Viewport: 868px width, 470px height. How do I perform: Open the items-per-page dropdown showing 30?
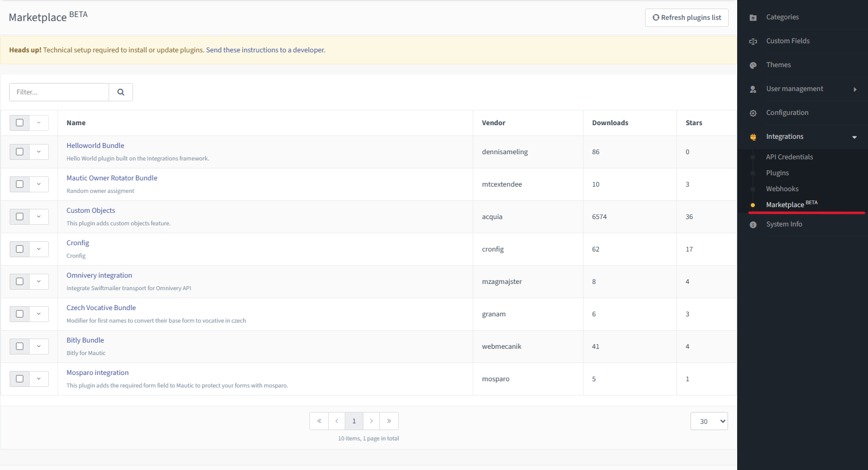click(x=709, y=421)
